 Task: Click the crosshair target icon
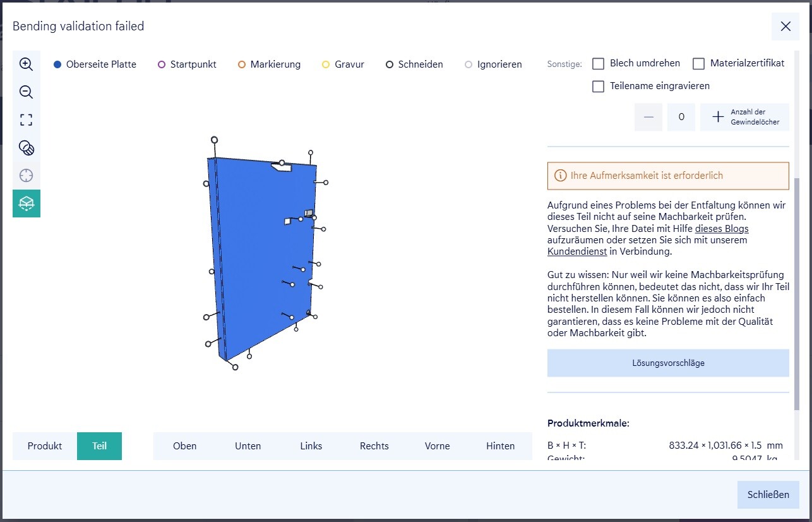pos(26,176)
